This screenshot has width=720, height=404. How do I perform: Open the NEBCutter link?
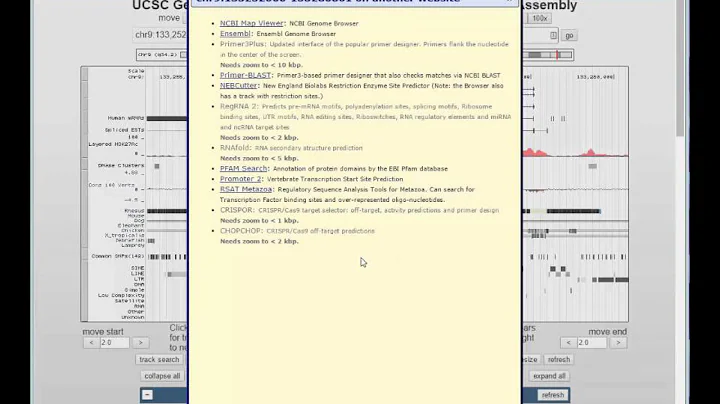pos(238,85)
